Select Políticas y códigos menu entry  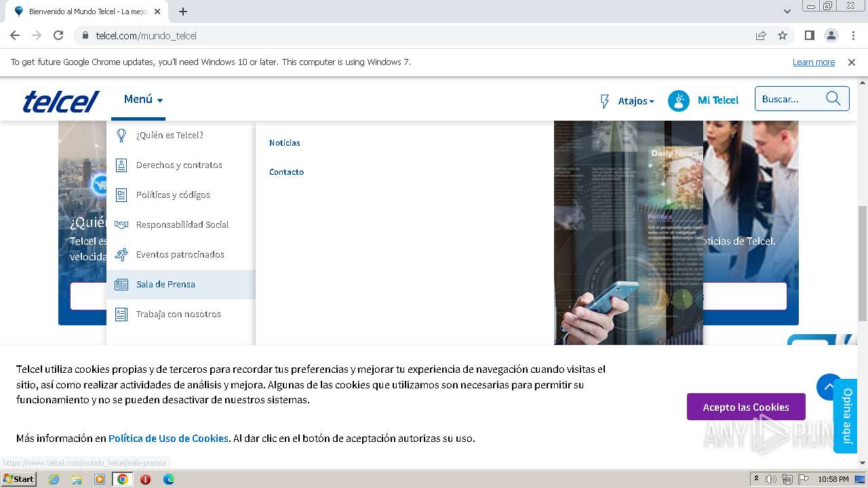coord(180,195)
